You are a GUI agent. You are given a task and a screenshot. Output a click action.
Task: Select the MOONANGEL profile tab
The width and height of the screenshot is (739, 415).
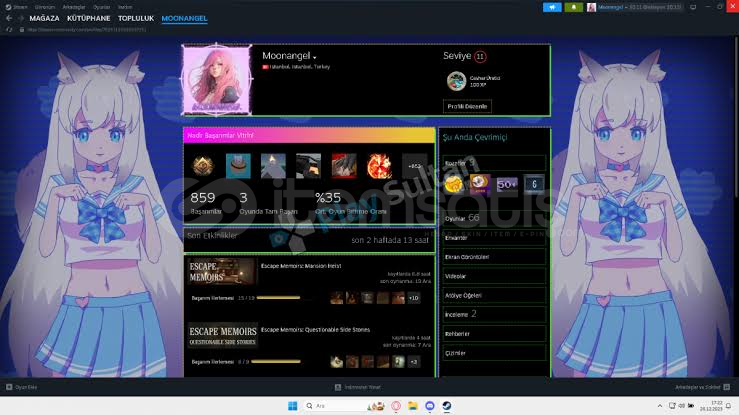[184, 18]
